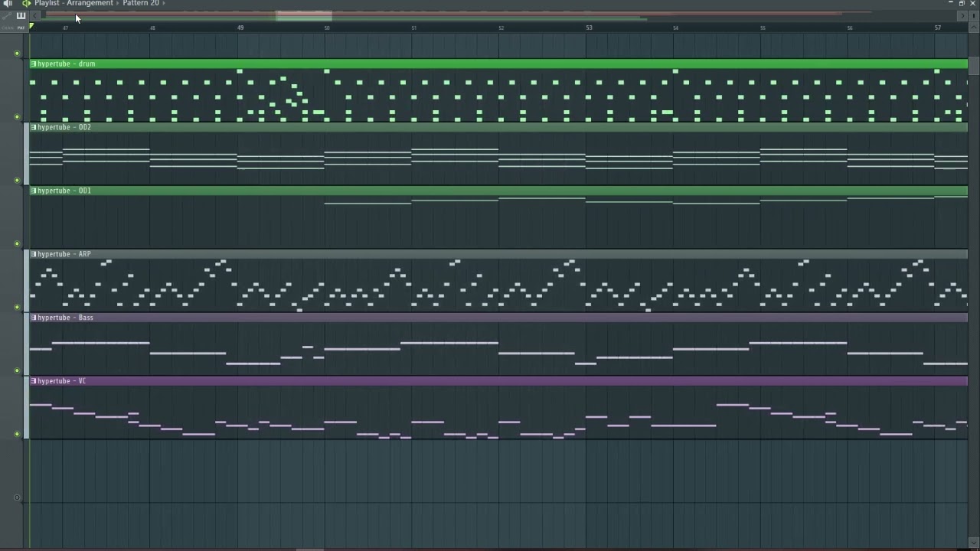Mute the track holding hypertube - VC

pyautogui.click(x=17, y=435)
